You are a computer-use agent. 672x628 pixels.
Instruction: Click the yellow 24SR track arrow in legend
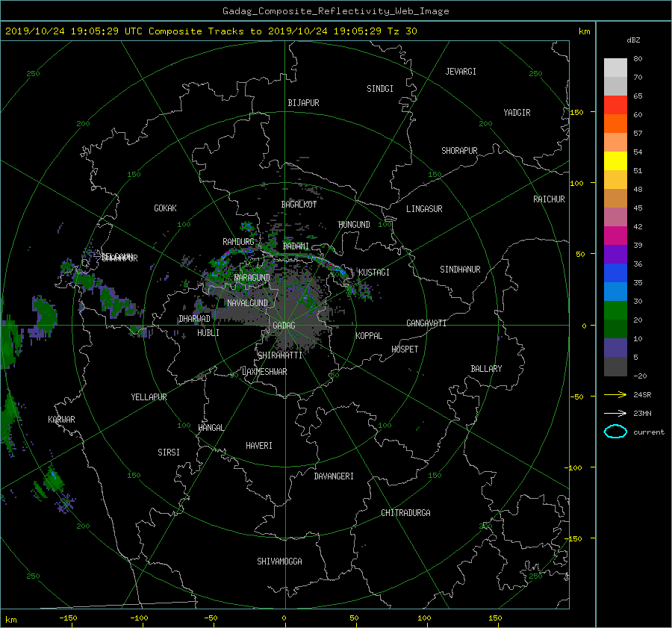pyautogui.click(x=615, y=394)
